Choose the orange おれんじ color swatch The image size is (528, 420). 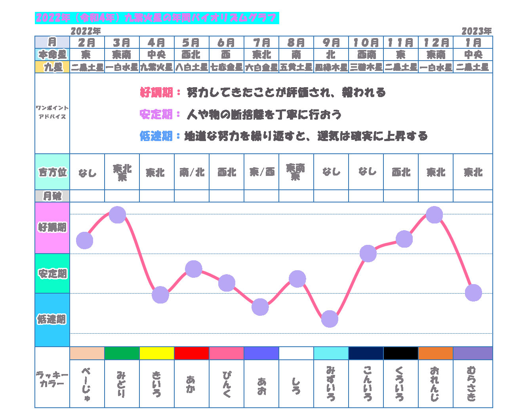click(x=436, y=353)
